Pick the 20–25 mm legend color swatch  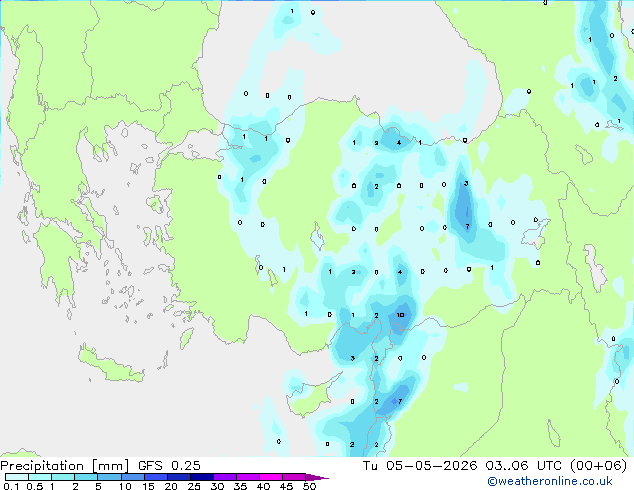(x=179, y=477)
